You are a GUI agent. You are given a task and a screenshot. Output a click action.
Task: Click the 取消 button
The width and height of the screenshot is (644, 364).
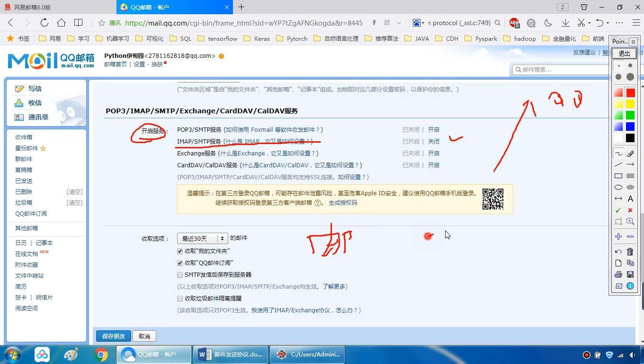point(144,336)
